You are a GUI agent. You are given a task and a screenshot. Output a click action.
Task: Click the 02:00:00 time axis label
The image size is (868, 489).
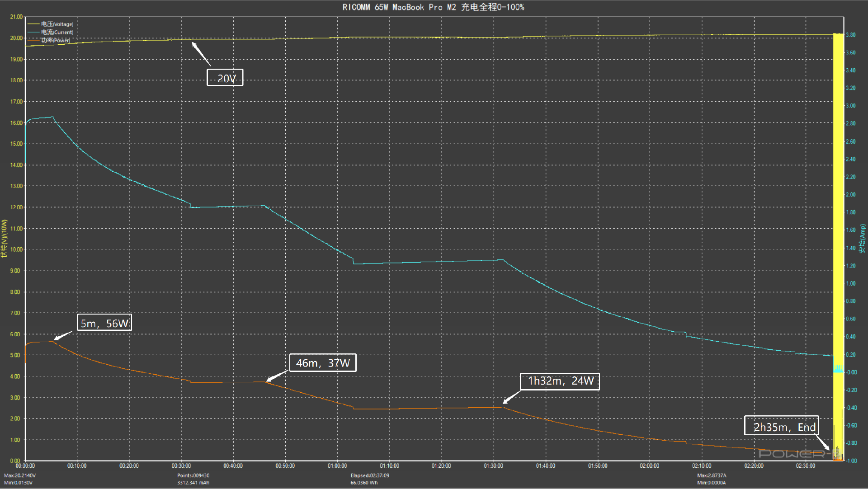coord(650,466)
